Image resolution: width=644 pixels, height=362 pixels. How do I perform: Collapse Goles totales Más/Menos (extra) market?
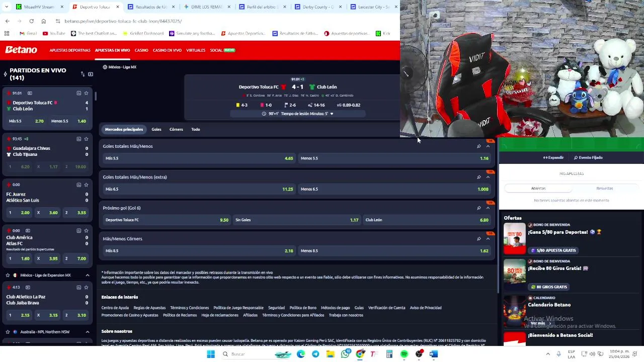488,177
